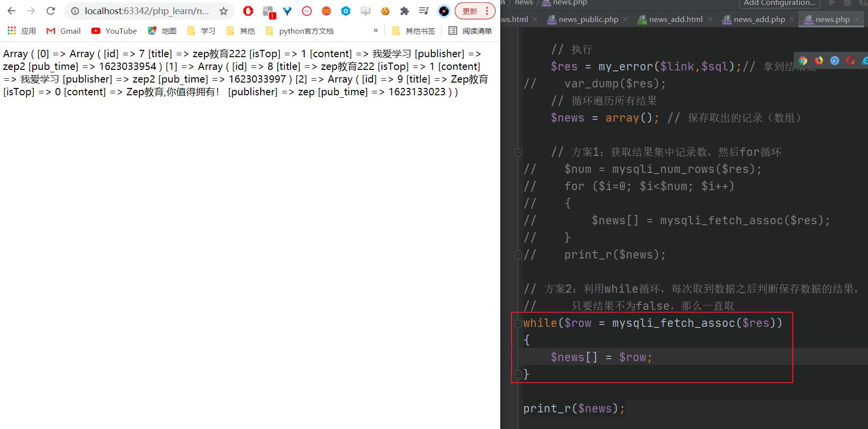The image size is (868, 429).
Task: Click the $news[] = $row; line
Action: [601, 357]
